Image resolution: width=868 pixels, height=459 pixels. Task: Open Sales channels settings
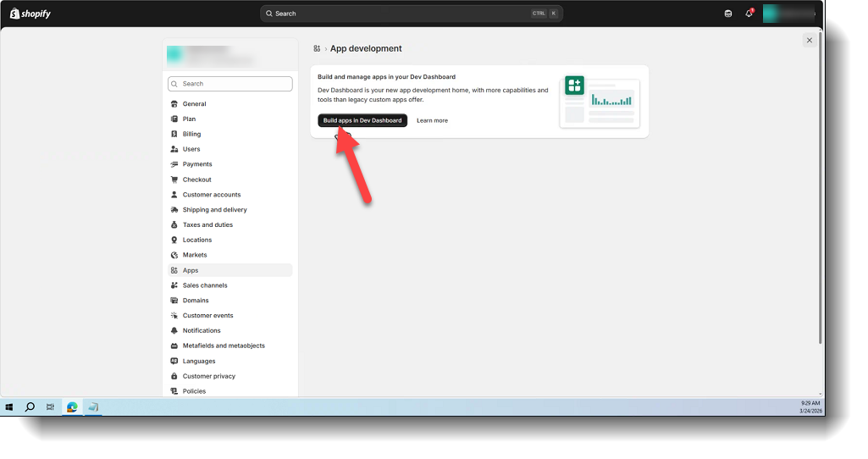pos(230,285)
